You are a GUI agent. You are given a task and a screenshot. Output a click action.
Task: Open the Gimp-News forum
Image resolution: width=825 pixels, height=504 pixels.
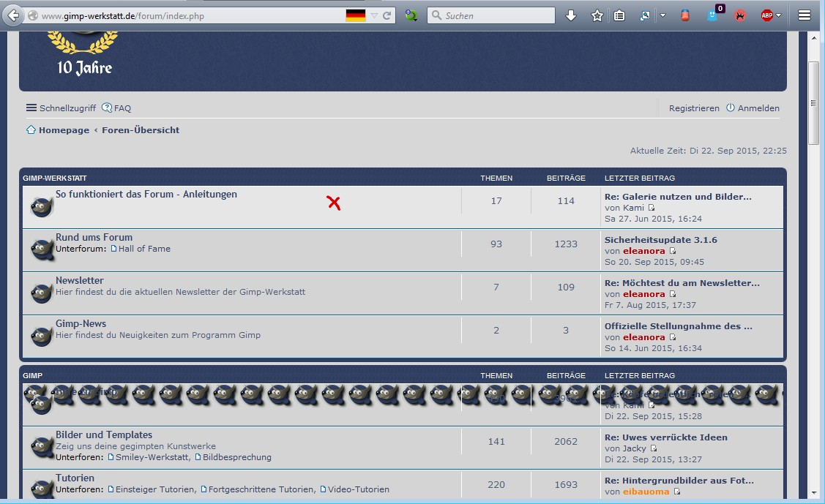81,323
